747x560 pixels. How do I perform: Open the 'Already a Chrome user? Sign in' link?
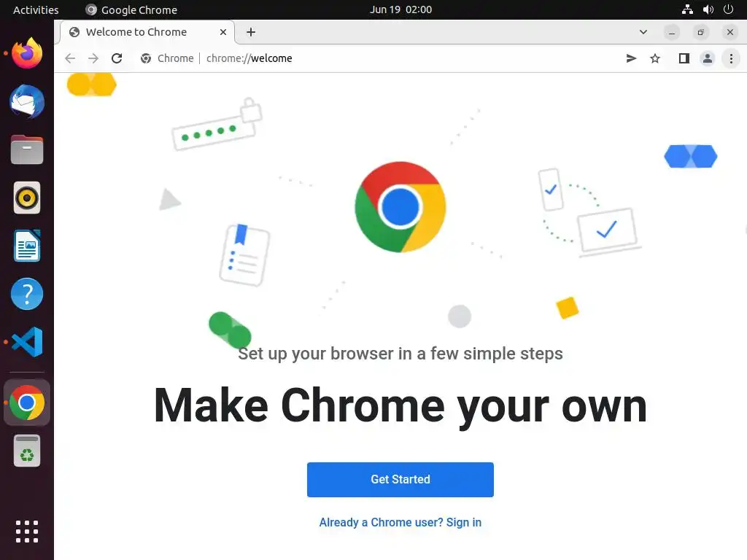click(400, 522)
